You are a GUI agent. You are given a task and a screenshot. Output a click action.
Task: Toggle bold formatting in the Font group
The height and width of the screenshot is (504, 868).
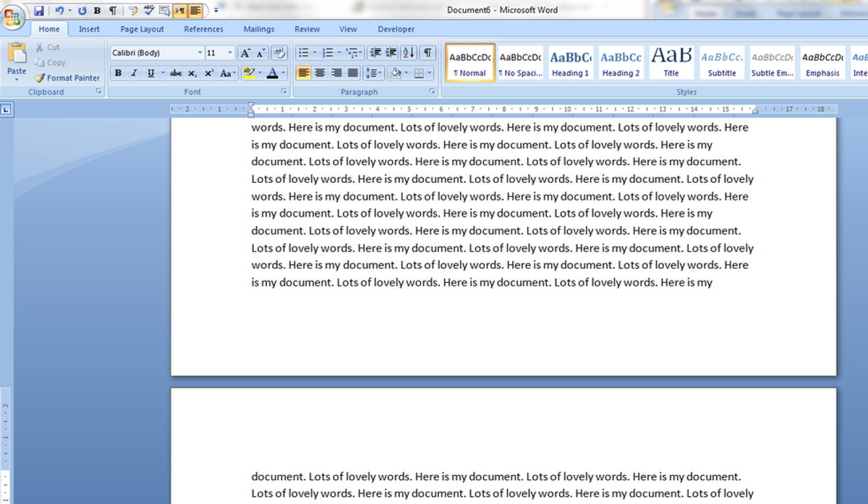pyautogui.click(x=117, y=72)
